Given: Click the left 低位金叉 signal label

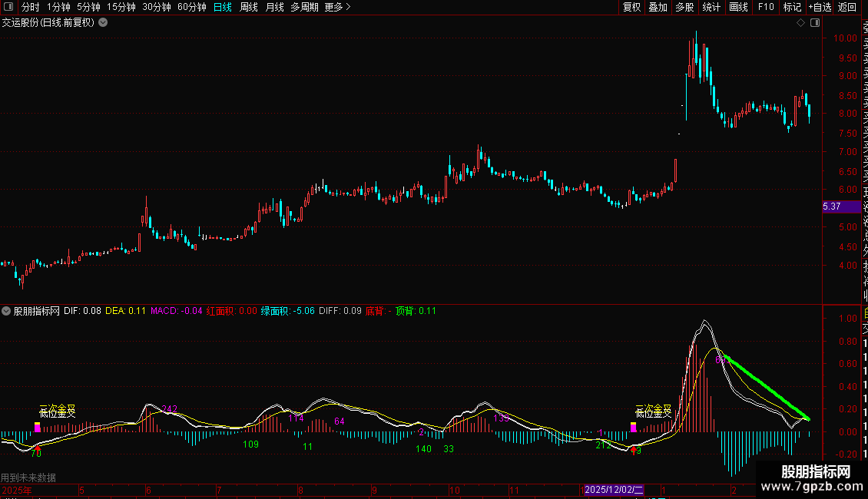Looking at the screenshot, I should coord(57,413).
